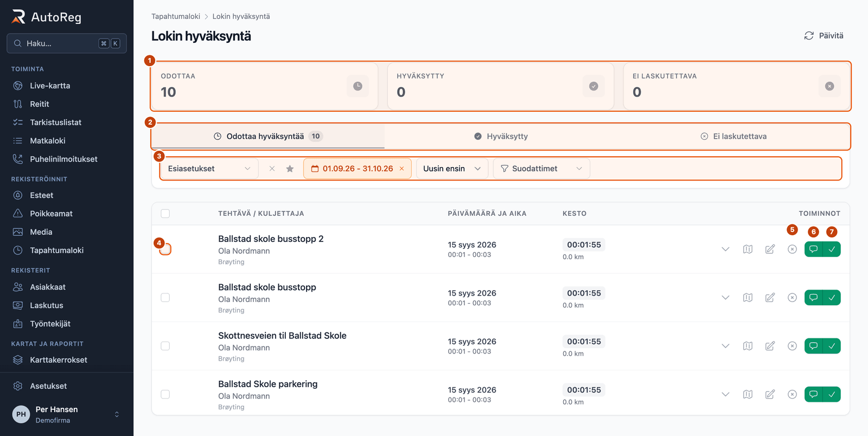The width and height of the screenshot is (868, 436).
Task: Open the Per Hansen account menu
Action: (67, 414)
